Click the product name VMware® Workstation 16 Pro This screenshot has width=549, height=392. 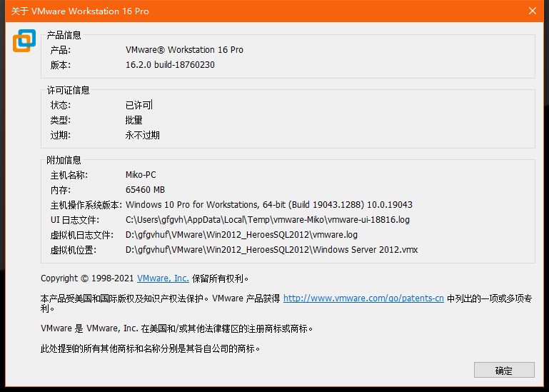click(x=184, y=50)
